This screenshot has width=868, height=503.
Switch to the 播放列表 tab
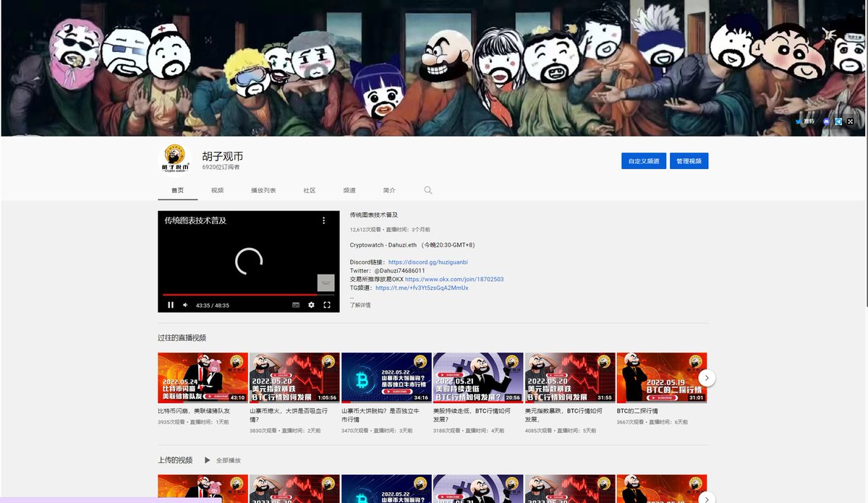click(263, 190)
